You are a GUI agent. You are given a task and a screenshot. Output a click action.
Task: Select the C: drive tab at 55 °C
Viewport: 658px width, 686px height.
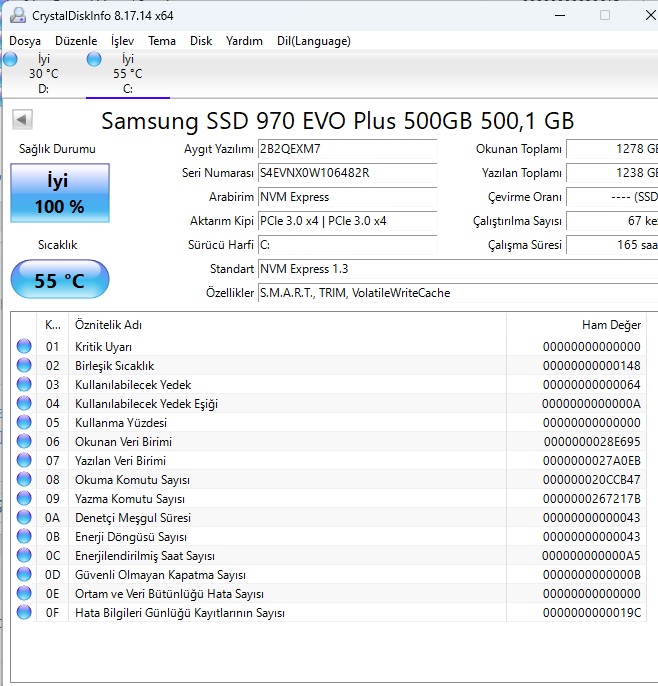(128, 74)
